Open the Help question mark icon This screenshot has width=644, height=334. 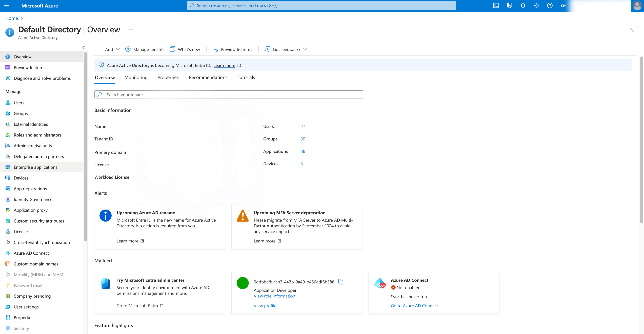[x=550, y=6]
